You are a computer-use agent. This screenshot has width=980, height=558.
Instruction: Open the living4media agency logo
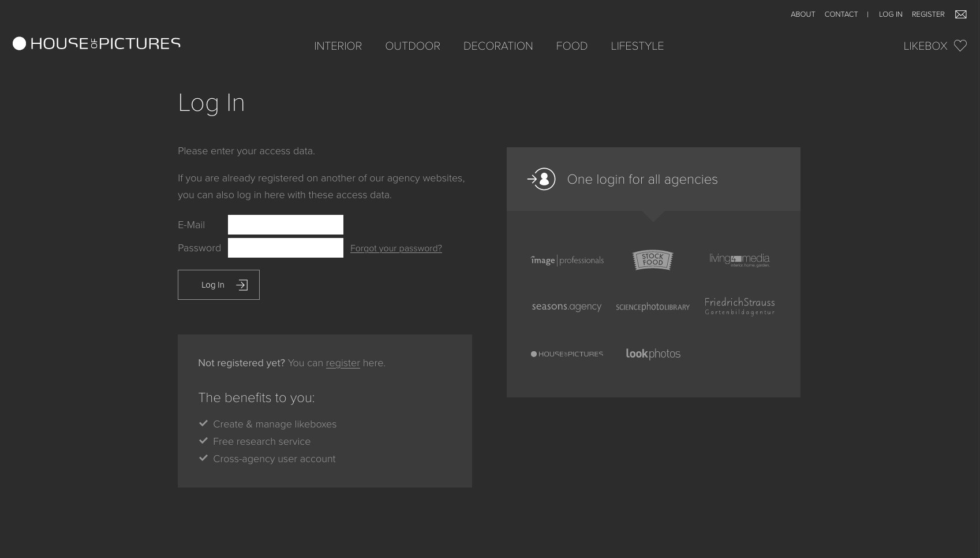739,260
